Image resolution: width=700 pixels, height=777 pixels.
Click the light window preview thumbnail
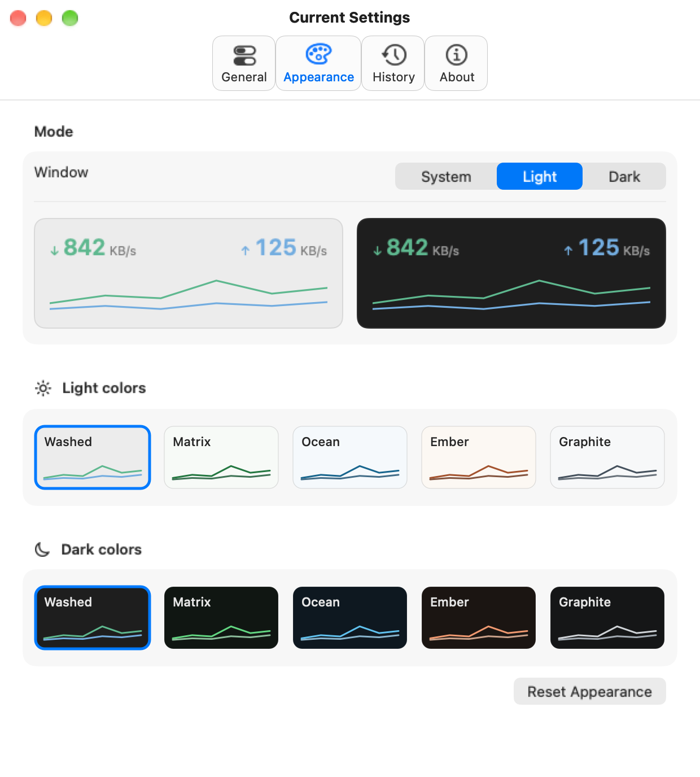click(x=189, y=273)
